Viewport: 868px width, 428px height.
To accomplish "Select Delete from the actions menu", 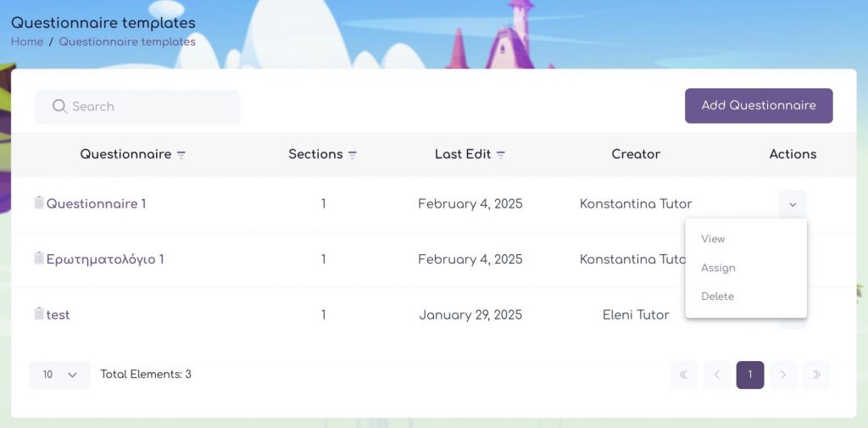I will pyautogui.click(x=717, y=297).
